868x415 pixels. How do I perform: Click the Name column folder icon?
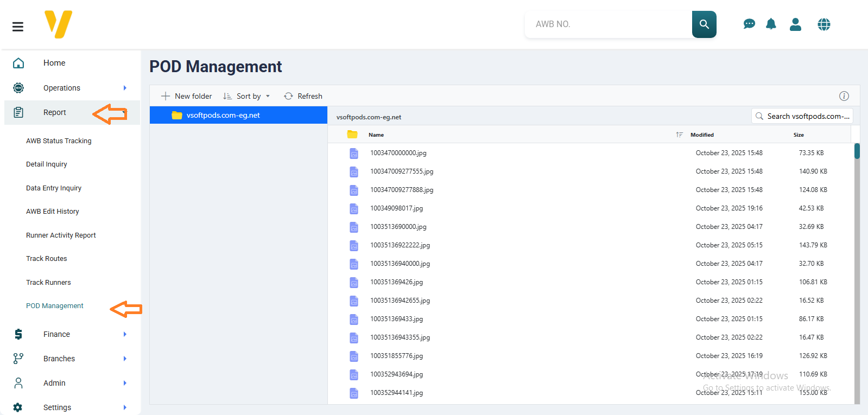(352, 135)
